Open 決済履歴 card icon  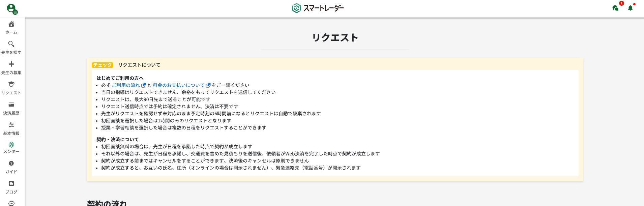(x=11, y=105)
